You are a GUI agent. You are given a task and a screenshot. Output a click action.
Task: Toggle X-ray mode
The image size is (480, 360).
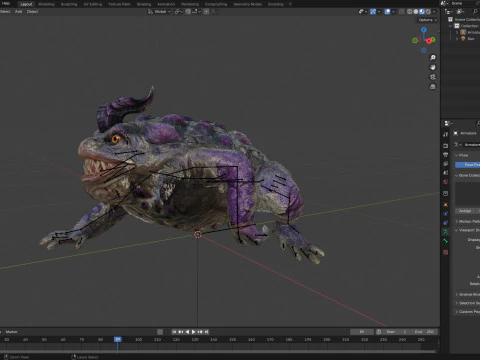[x=402, y=12]
